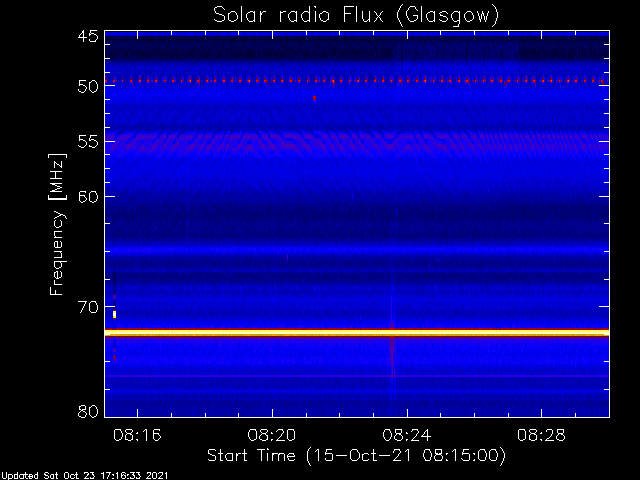Click the plot title 'Solar radio Flux (Glasgow)'
The image size is (640, 480).
pyautogui.click(x=356, y=16)
